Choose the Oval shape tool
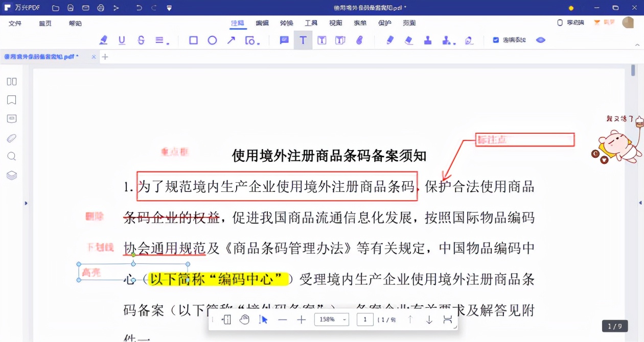 pyautogui.click(x=212, y=40)
